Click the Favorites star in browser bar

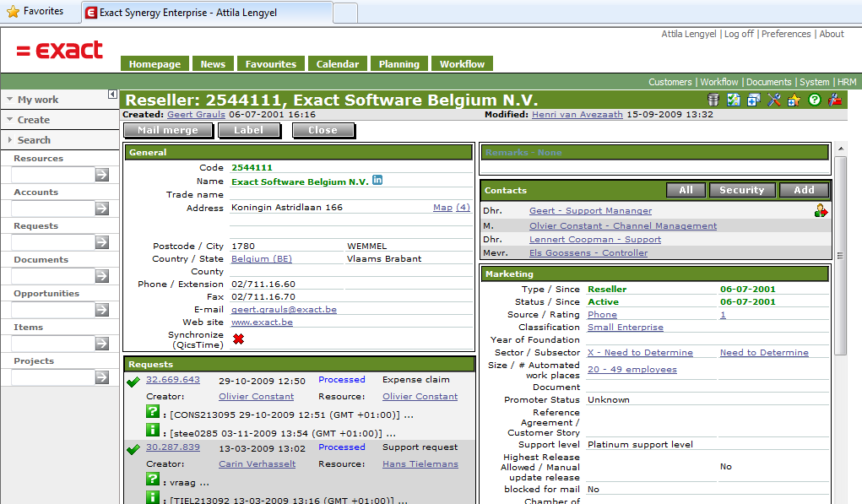tap(13, 11)
